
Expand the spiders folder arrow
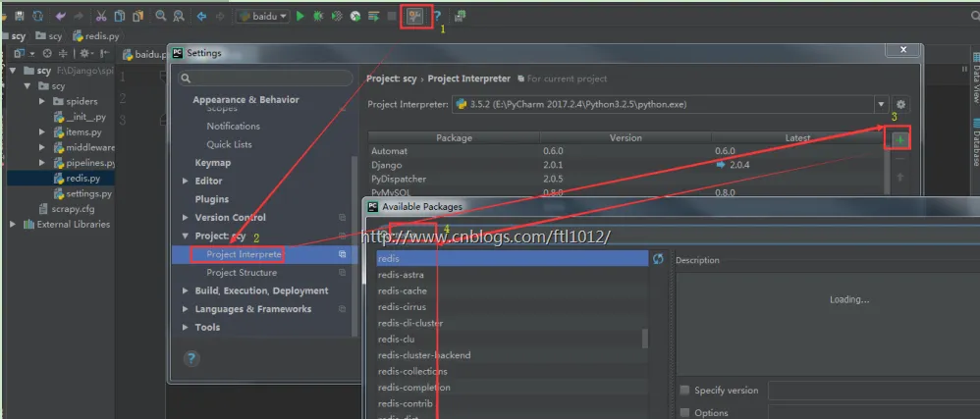pos(42,101)
